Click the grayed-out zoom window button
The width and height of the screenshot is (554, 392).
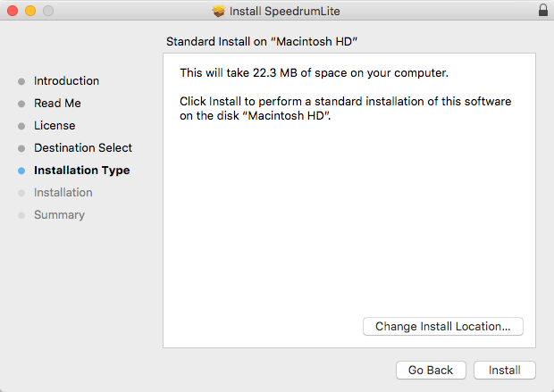coord(47,11)
